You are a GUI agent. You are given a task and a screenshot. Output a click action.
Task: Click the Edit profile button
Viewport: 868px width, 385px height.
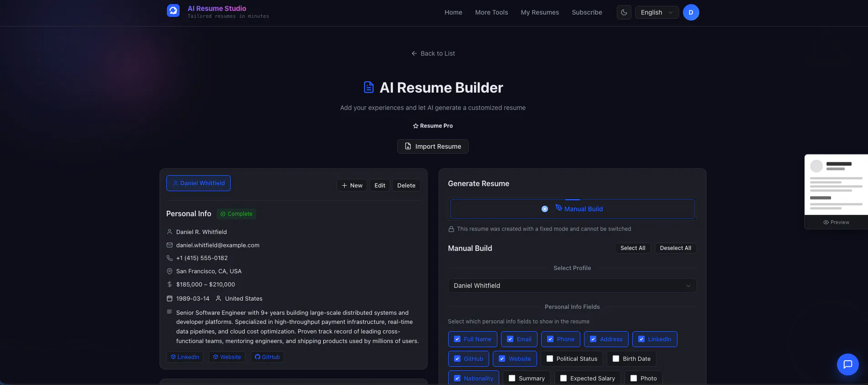[380, 186]
